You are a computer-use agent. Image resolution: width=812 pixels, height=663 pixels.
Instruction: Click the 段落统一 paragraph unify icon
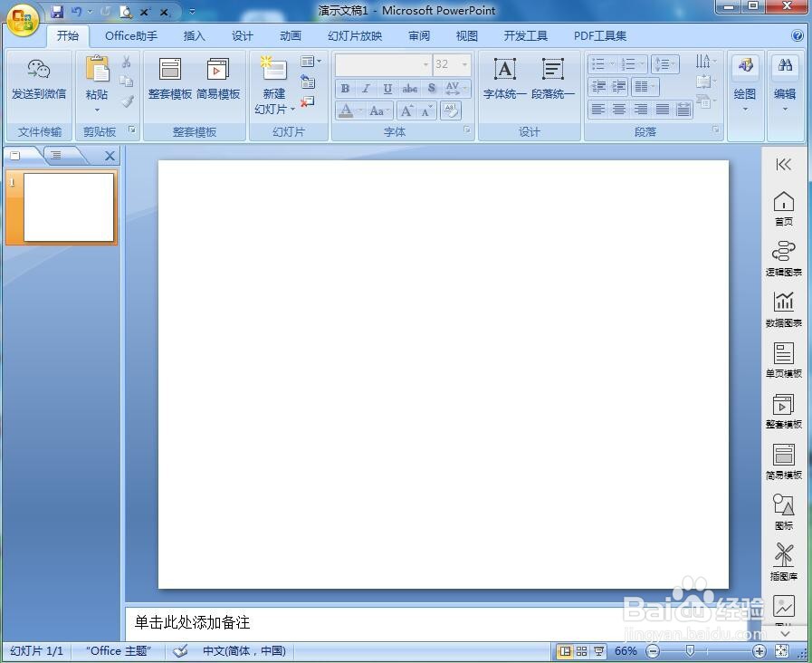(552, 69)
